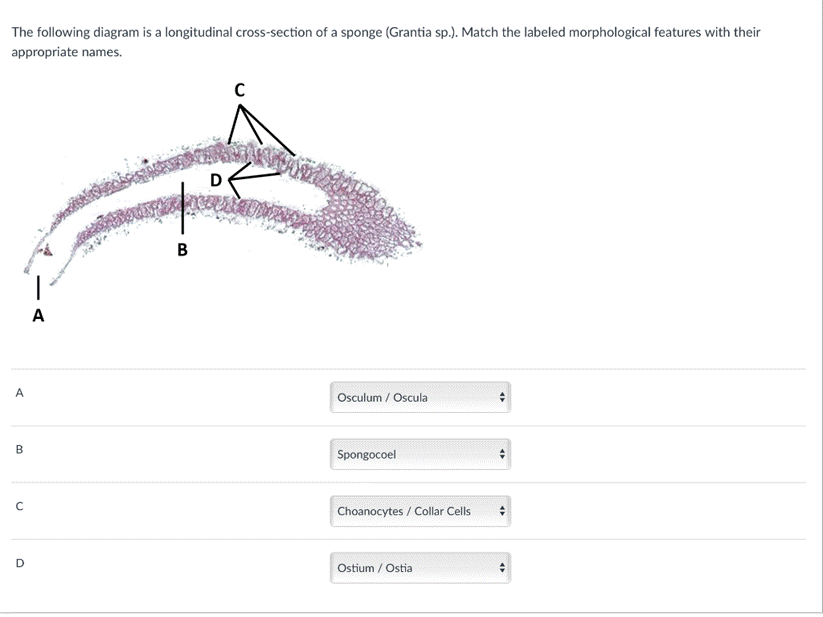Click label D next to the arrow
Screen dimensions: 823x617
tap(216, 180)
